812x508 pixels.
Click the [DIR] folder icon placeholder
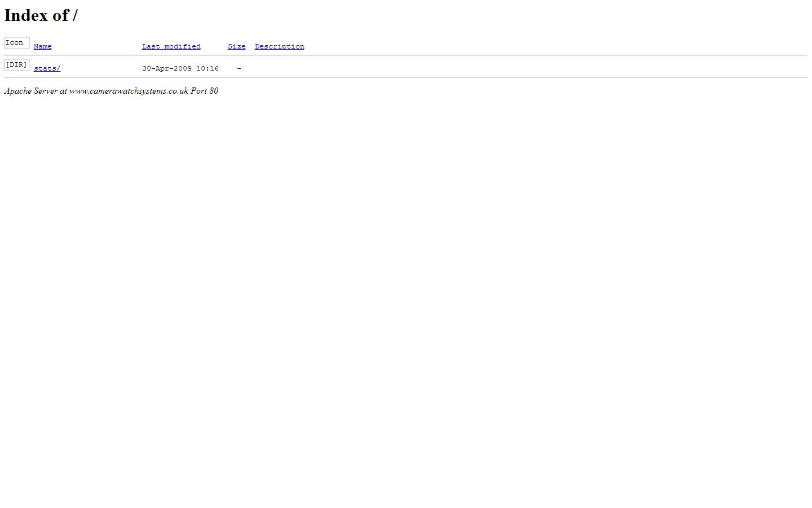coord(16,65)
